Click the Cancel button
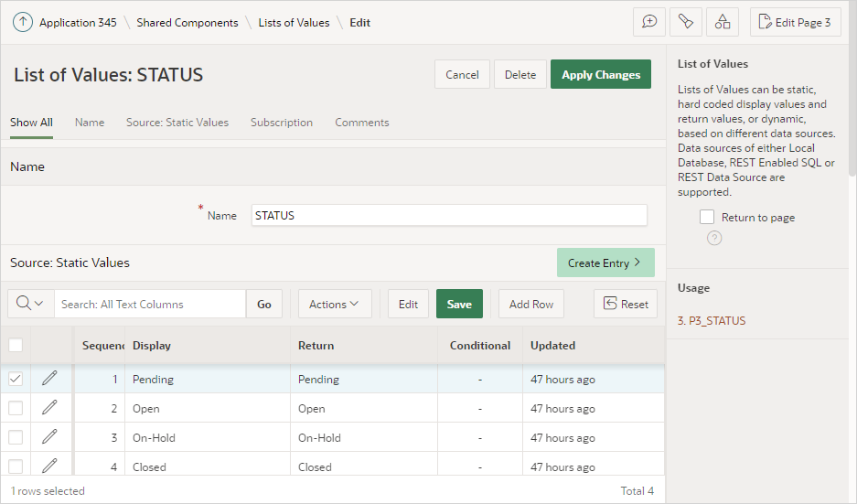The width and height of the screenshot is (857, 504). point(462,74)
